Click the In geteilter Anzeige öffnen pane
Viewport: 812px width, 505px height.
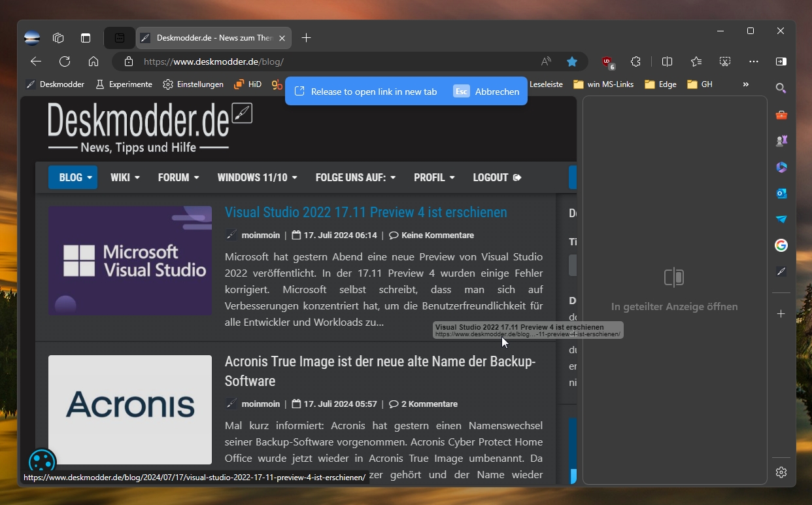pyautogui.click(x=675, y=290)
